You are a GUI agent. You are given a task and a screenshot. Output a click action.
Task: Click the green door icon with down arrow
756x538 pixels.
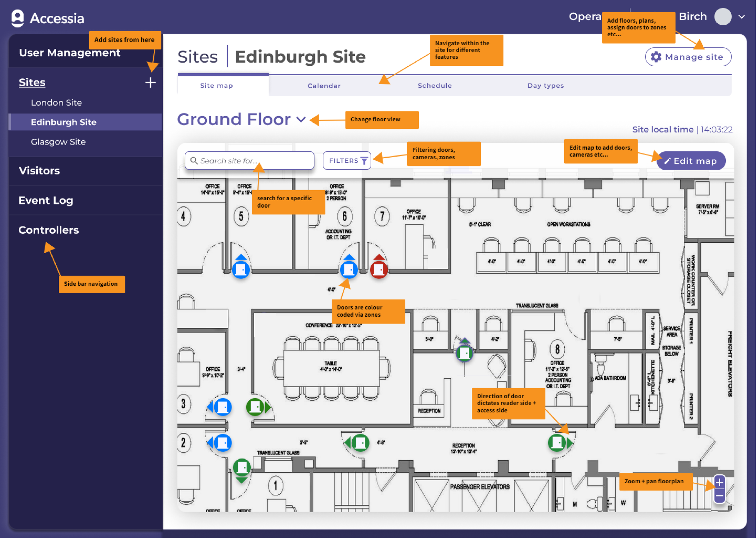click(242, 467)
